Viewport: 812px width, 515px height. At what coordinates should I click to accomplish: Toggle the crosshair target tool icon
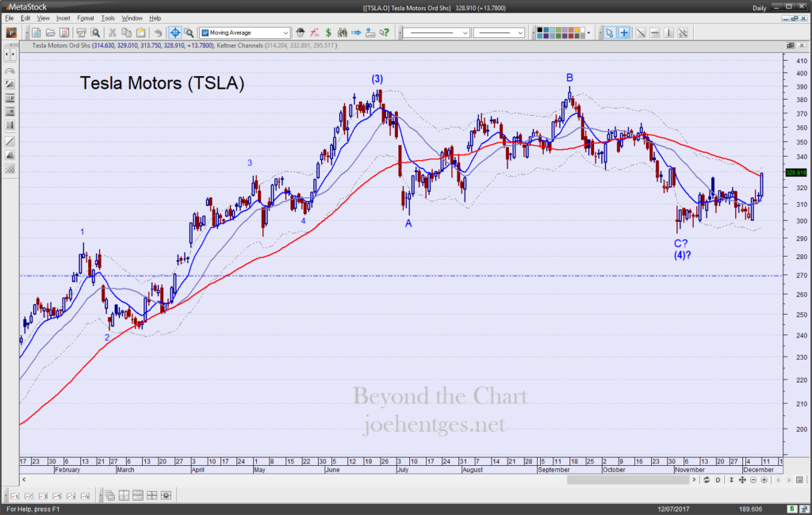tap(175, 32)
